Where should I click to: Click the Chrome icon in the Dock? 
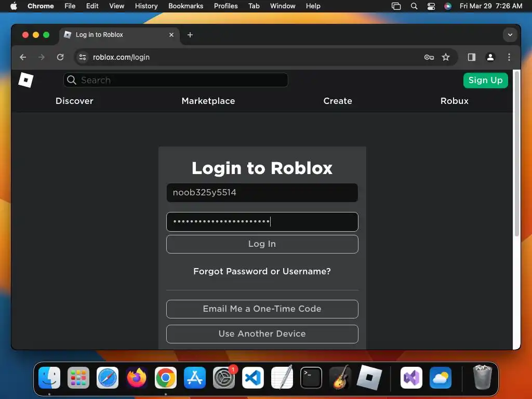[x=166, y=378]
